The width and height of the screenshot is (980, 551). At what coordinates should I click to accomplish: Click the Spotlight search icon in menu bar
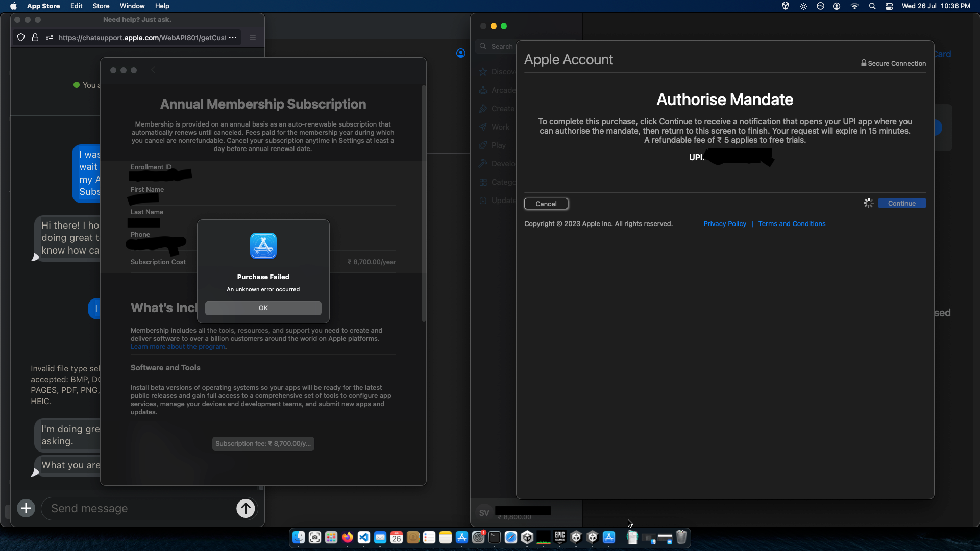[x=872, y=6]
